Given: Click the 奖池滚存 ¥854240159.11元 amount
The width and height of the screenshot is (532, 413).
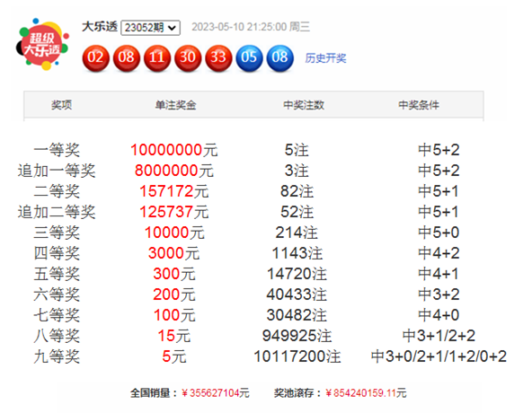Looking at the screenshot, I should 366,393.
